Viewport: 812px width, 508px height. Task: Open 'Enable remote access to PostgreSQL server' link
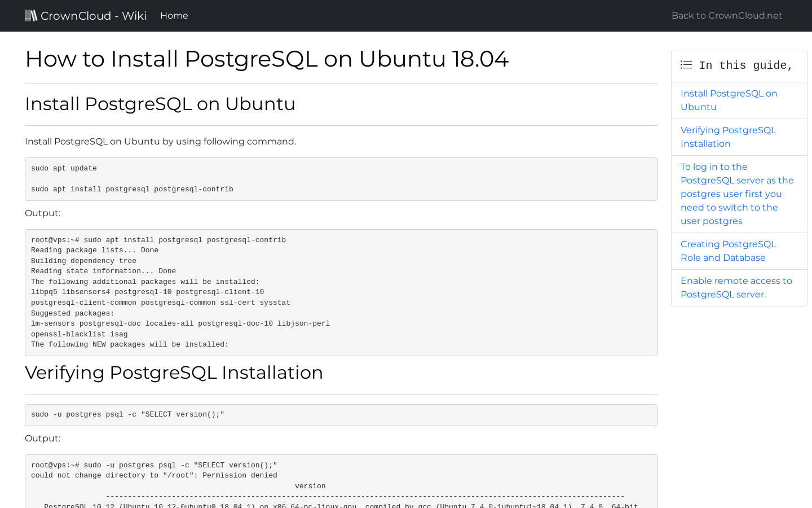pyautogui.click(x=736, y=287)
